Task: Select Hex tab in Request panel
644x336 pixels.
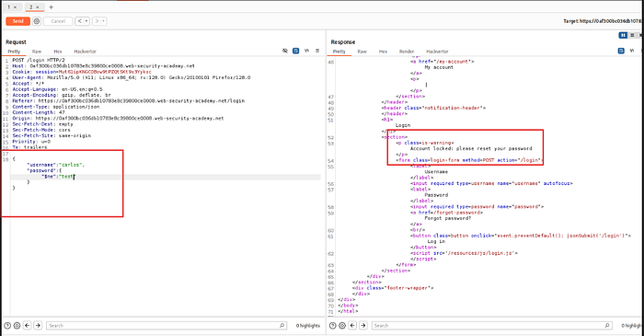Action: point(58,52)
